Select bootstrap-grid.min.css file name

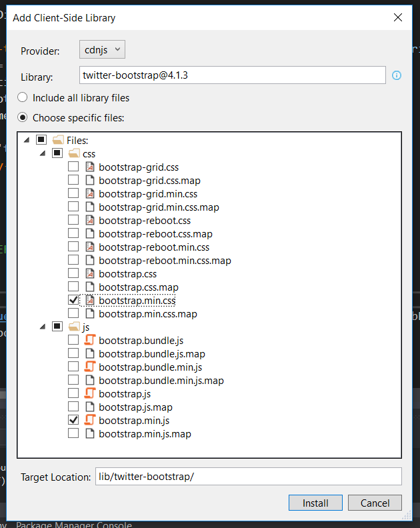(x=148, y=194)
